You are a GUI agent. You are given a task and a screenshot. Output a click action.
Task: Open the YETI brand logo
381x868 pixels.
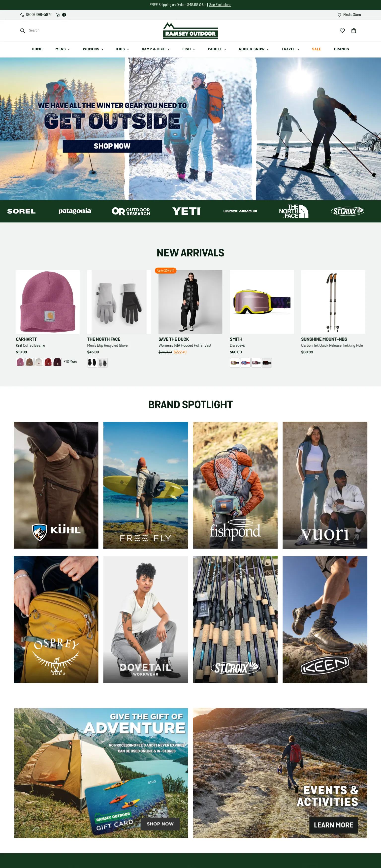pos(187,211)
